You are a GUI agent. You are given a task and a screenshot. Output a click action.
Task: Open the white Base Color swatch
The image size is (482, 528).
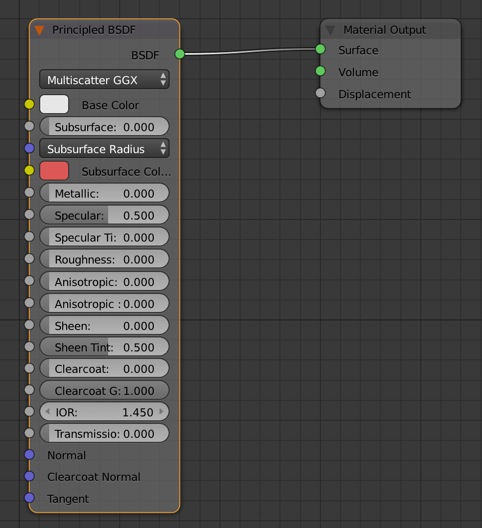click(54, 104)
